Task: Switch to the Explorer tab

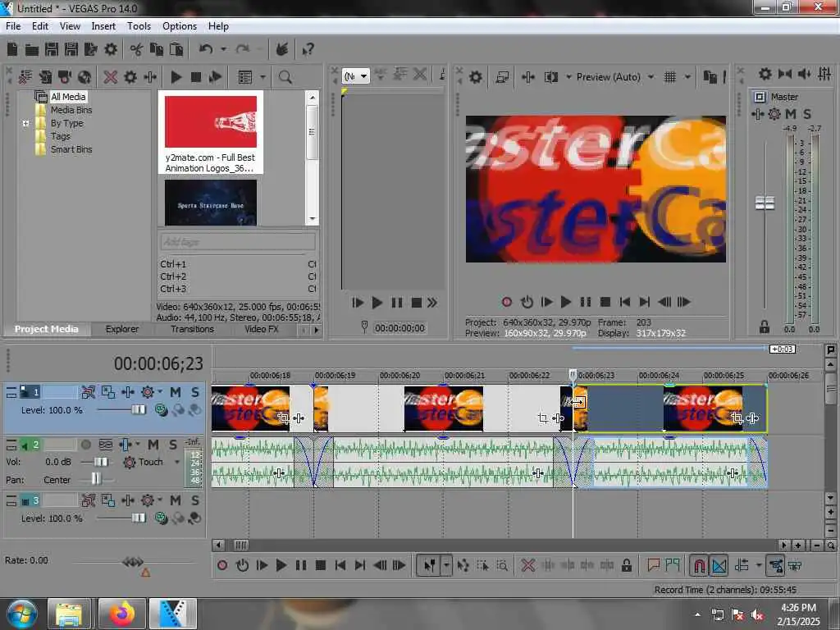Action: [121, 329]
